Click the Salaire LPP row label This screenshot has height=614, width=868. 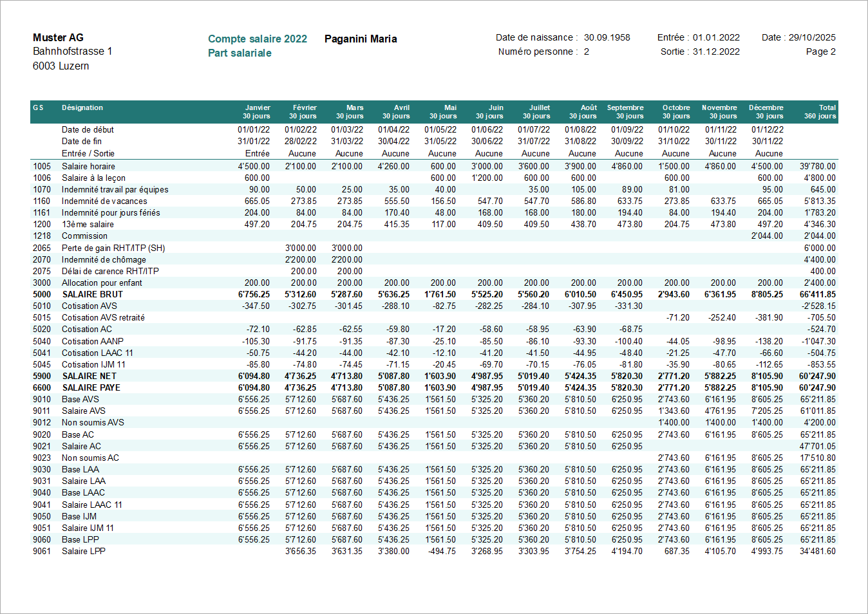[x=83, y=551]
